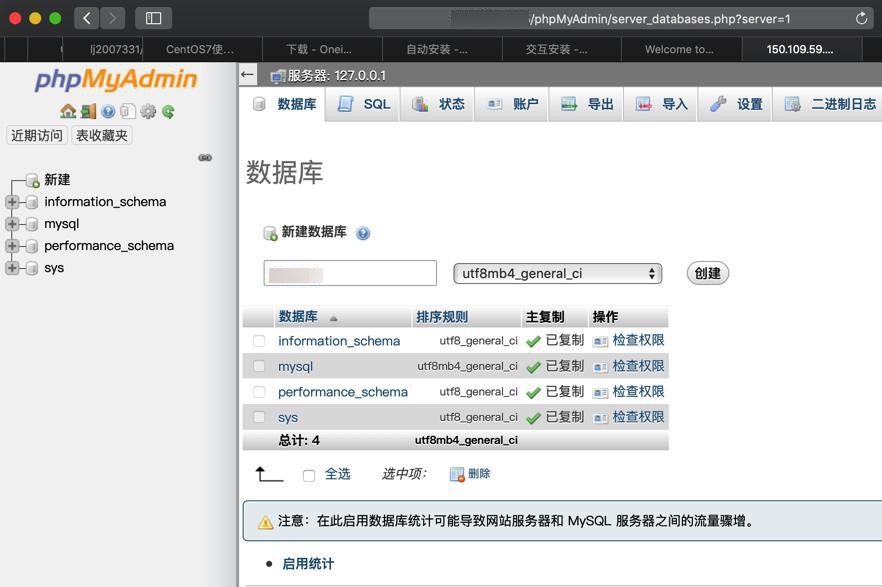The height and width of the screenshot is (587, 882).
Task: Open the 设置 tab
Action: pyautogui.click(x=735, y=104)
